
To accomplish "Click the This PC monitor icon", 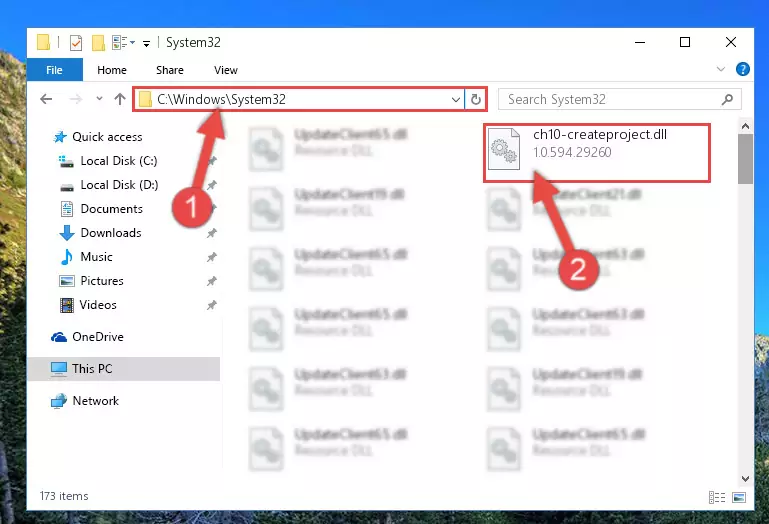I will [x=59, y=369].
